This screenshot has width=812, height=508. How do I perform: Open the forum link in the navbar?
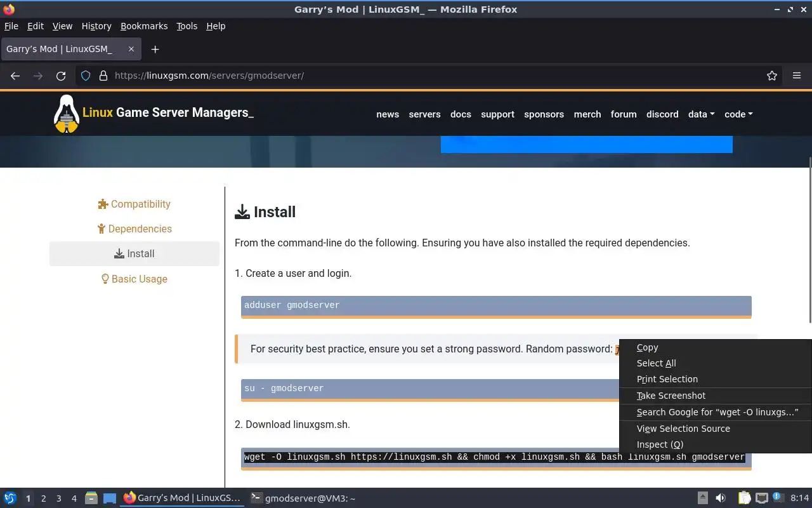pos(624,114)
